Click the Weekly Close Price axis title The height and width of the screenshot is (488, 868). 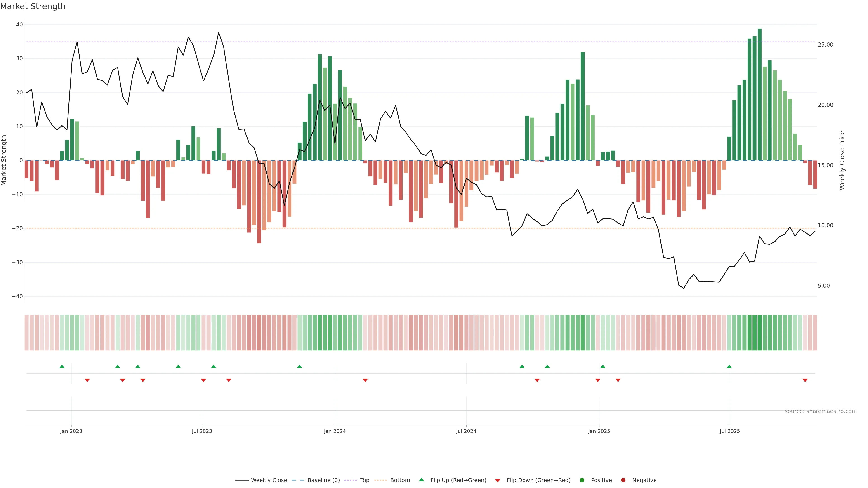842,160
